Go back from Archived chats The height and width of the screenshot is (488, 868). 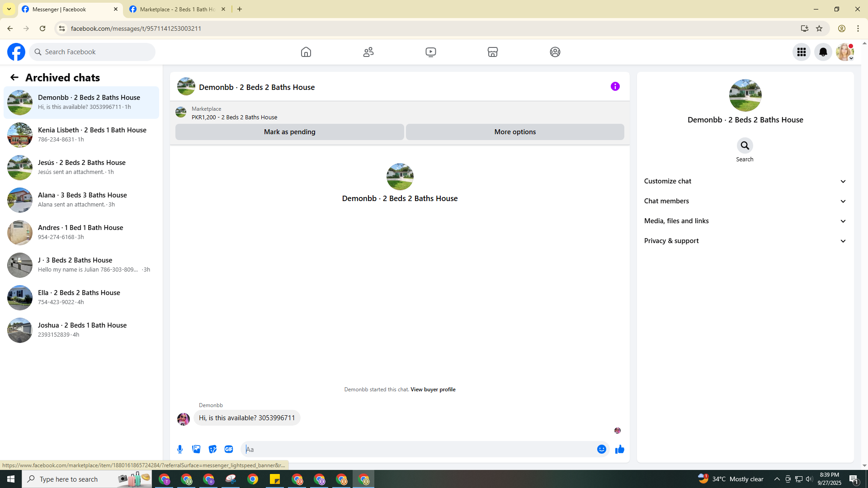pyautogui.click(x=14, y=78)
